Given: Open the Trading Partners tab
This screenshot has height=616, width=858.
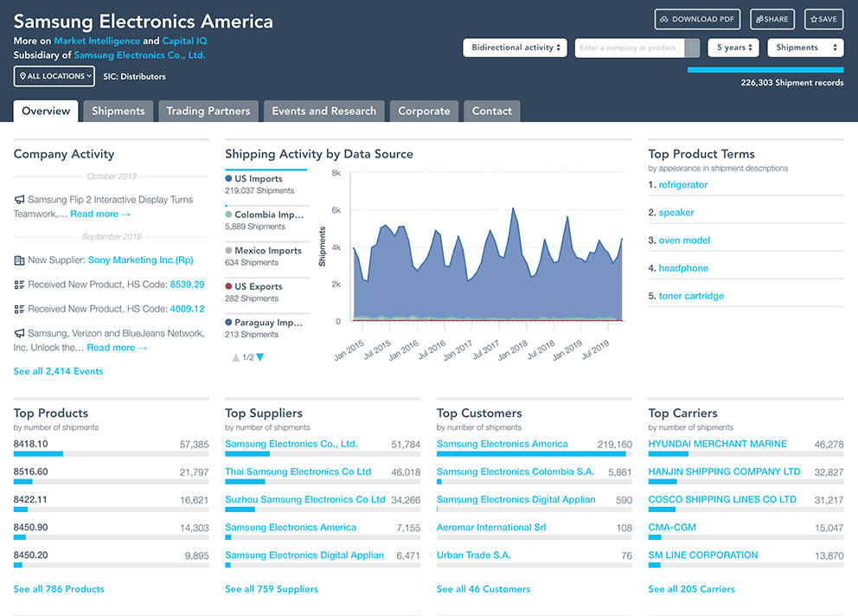Looking at the screenshot, I should click(x=208, y=111).
